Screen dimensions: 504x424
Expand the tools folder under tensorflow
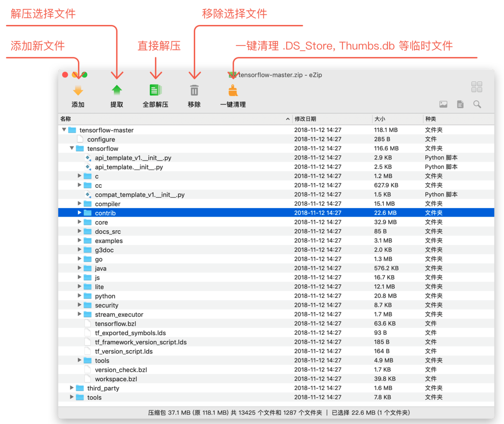tap(80, 360)
